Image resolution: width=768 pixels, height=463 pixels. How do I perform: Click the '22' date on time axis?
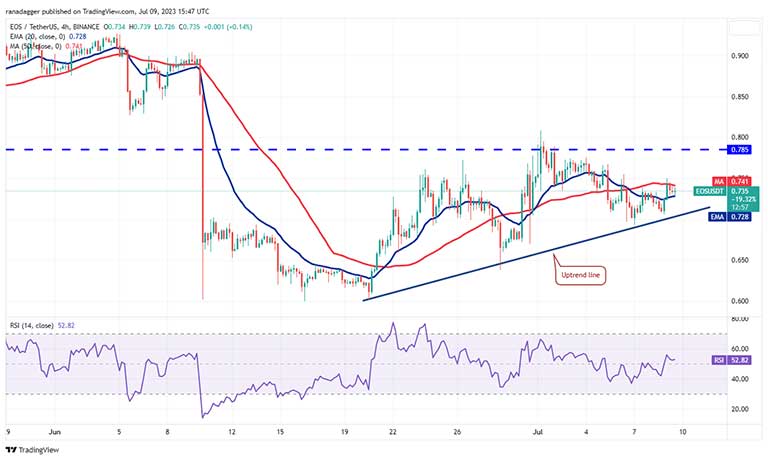[x=392, y=432]
